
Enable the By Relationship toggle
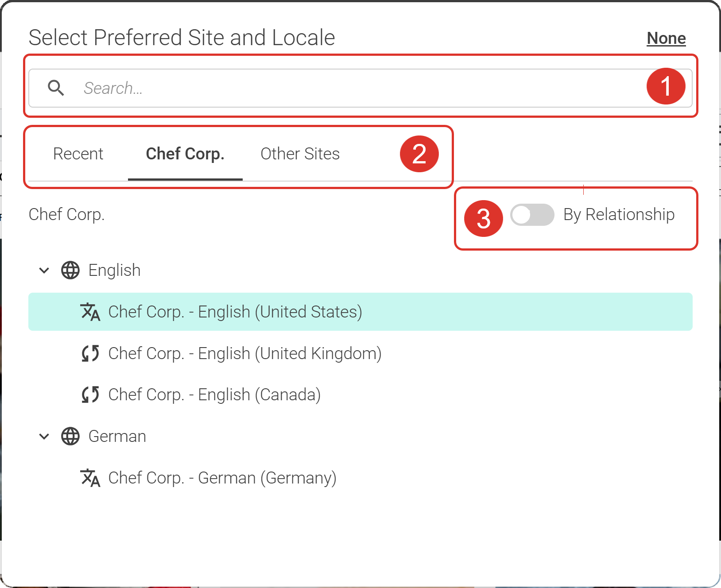tap(532, 215)
